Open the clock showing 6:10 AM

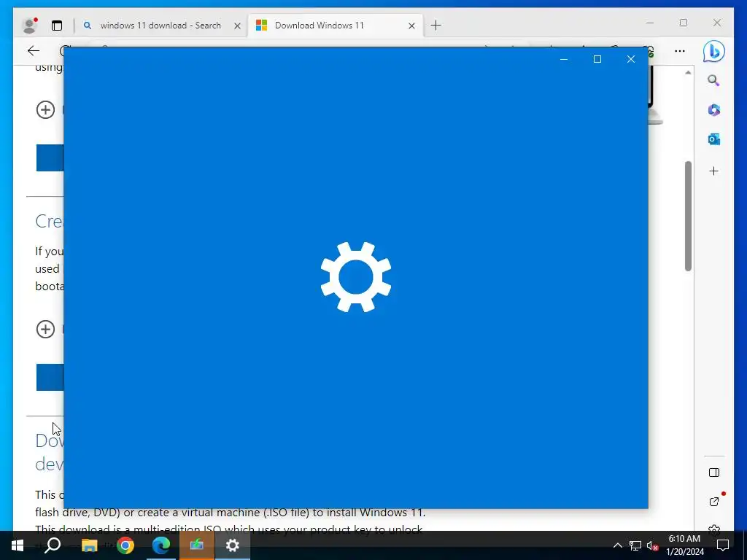684,545
